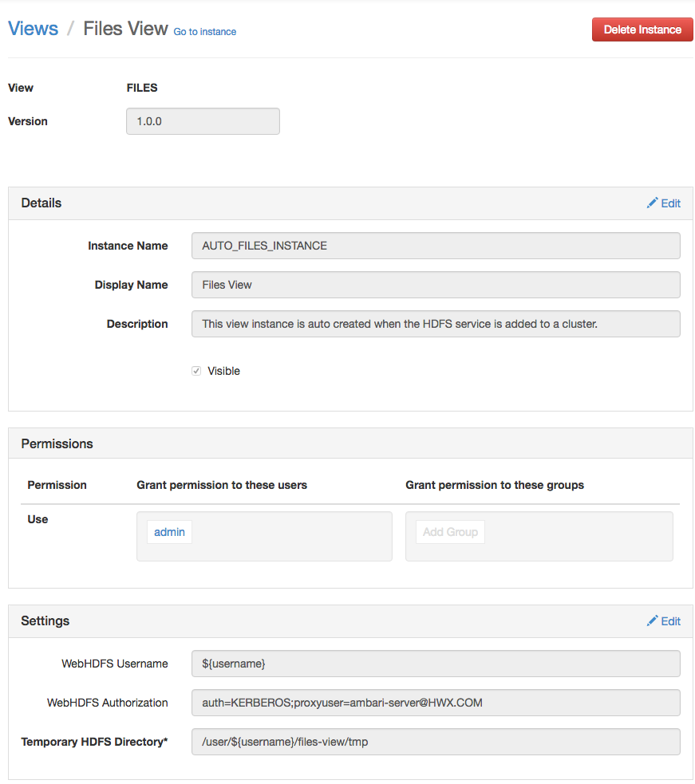
Task: Click the WebHDFS Authorization field
Action: click(436, 703)
